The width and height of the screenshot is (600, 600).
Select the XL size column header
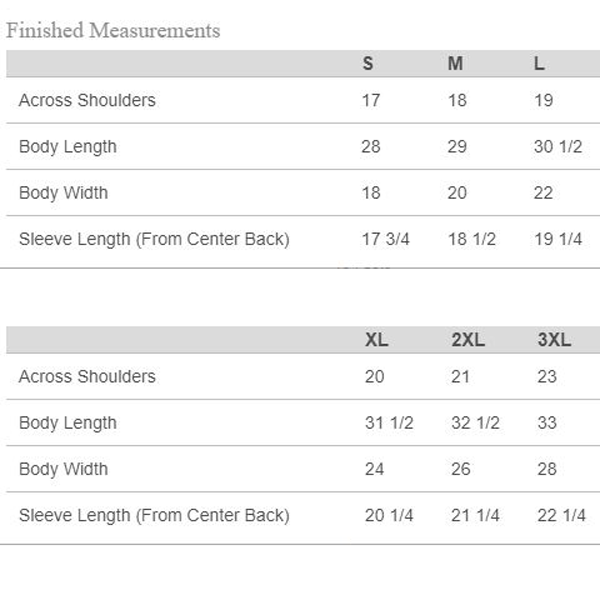click(377, 340)
